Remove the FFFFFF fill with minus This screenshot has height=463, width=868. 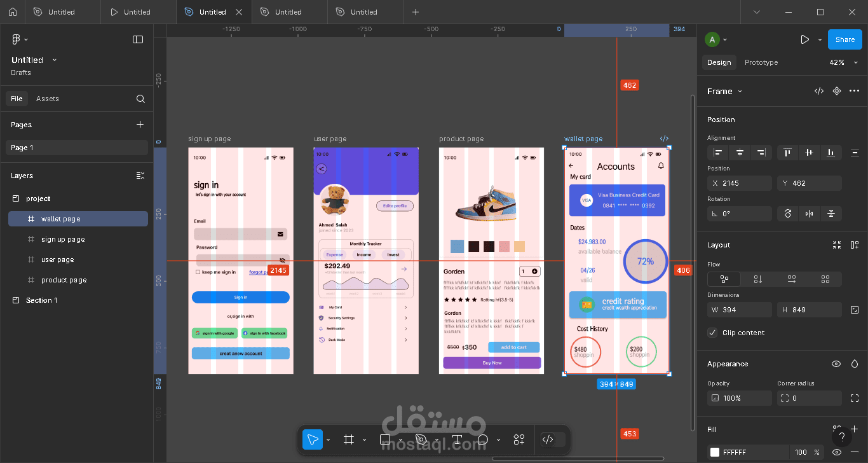855,452
